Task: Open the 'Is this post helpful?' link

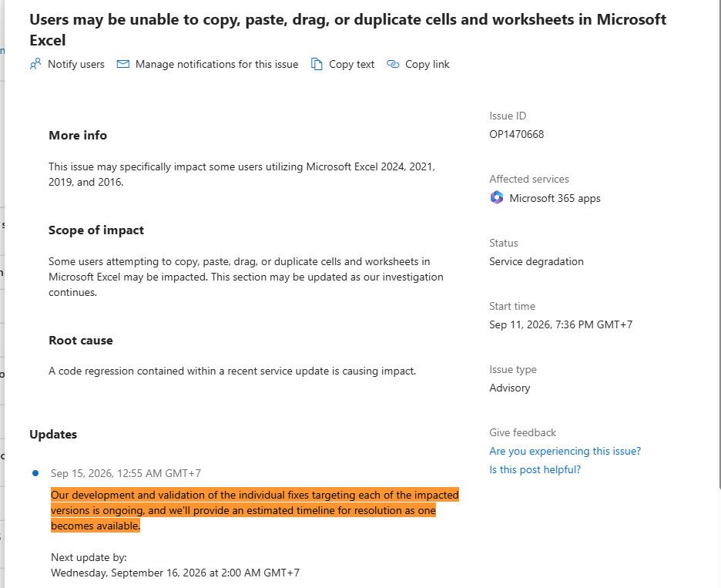Action: pyautogui.click(x=535, y=469)
